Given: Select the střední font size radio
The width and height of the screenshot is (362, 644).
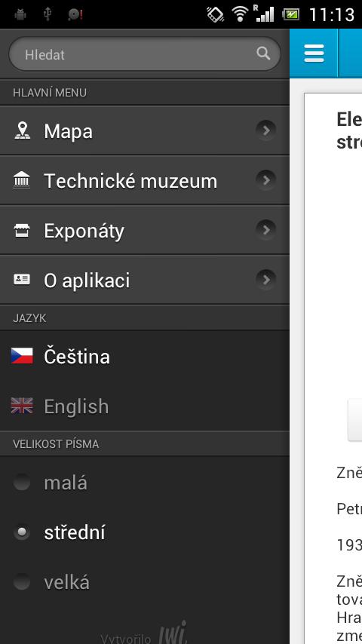Looking at the screenshot, I should click(x=21, y=532).
